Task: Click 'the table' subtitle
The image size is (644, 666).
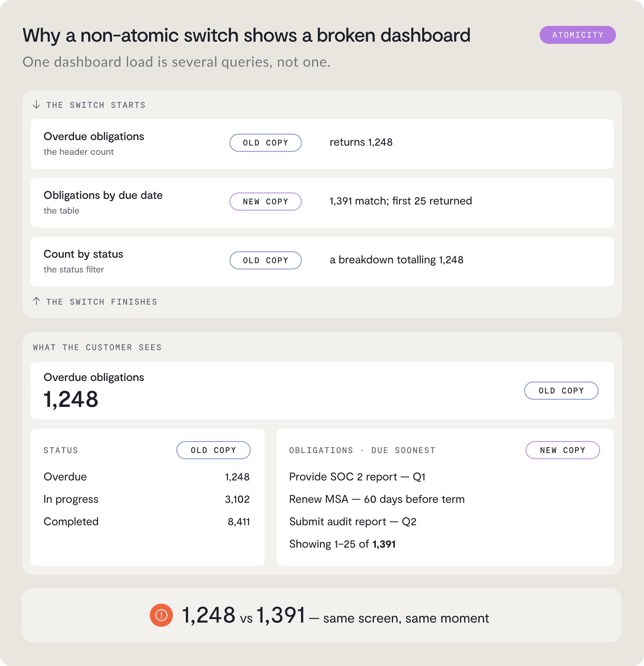Action: (x=62, y=211)
